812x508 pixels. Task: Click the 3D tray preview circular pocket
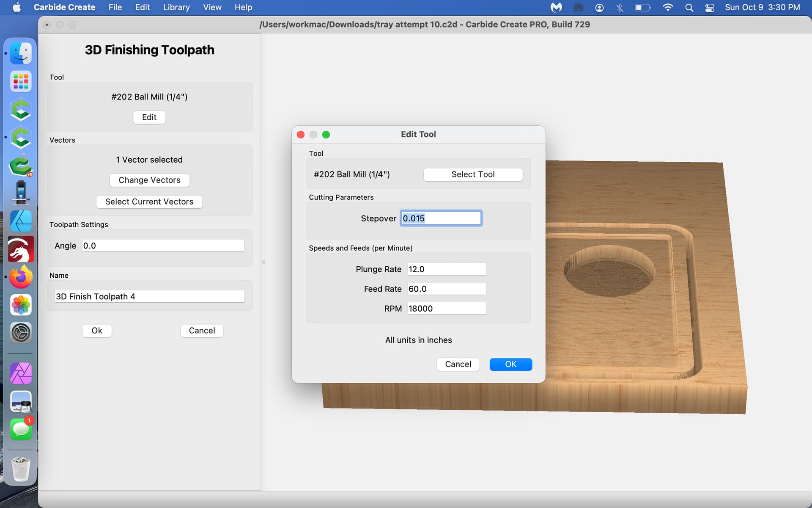tap(609, 271)
